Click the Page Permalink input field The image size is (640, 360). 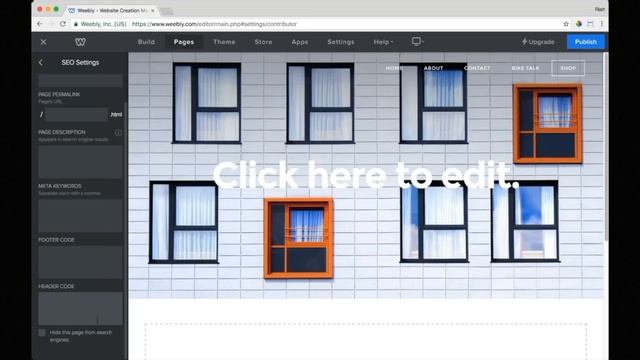tap(77, 115)
